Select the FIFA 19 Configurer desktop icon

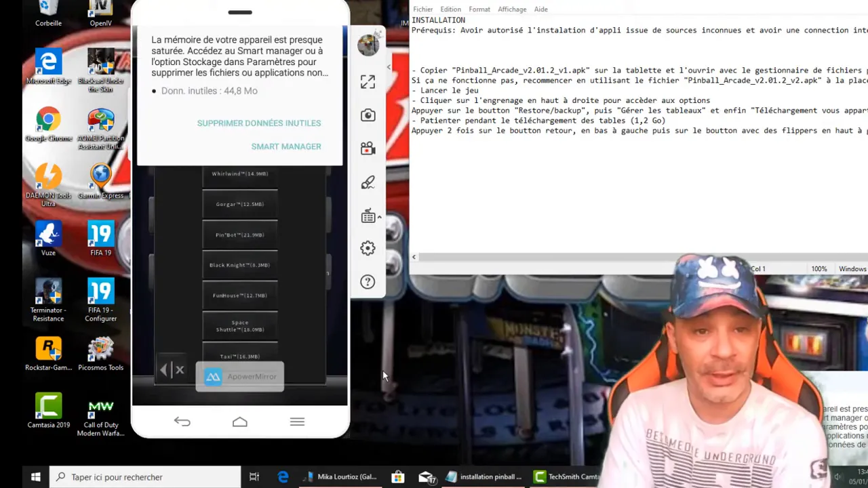pos(100,301)
